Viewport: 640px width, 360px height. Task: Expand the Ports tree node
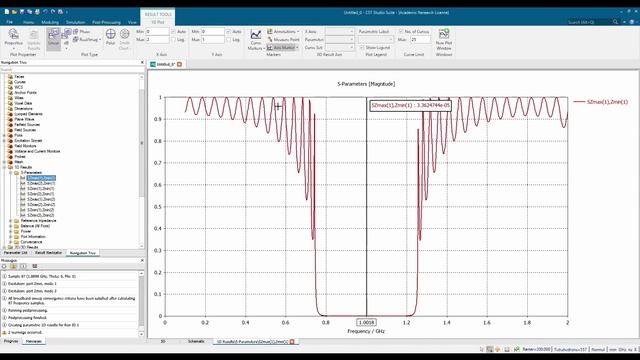[x=4, y=135]
